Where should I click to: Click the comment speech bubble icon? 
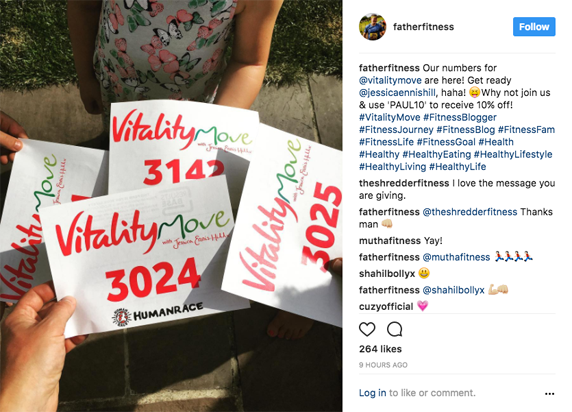(x=394, y=329)
